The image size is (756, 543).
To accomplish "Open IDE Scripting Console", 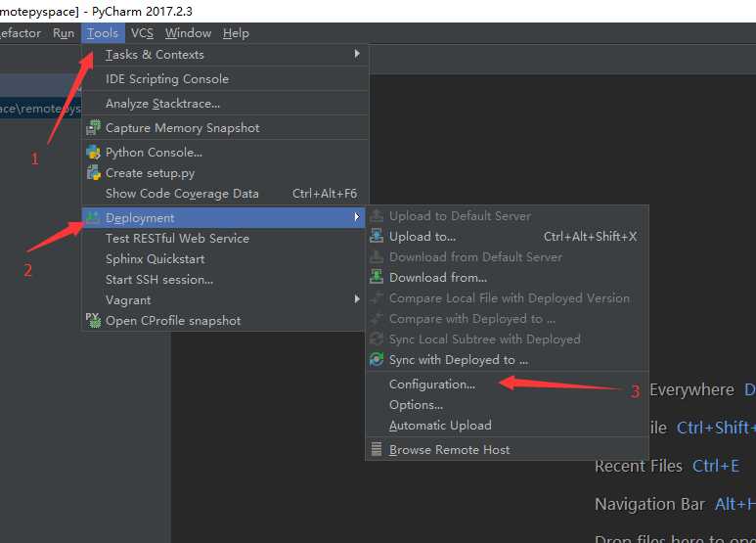I will pyautogui.click(x=225, y=78).
